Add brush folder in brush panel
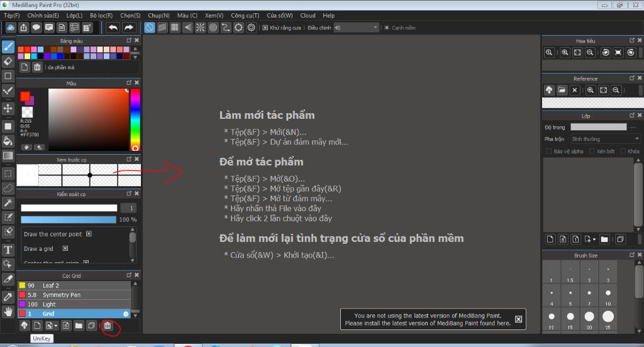Image resolution: width=644 pixels, height=347 pixels. pos(79,326)
